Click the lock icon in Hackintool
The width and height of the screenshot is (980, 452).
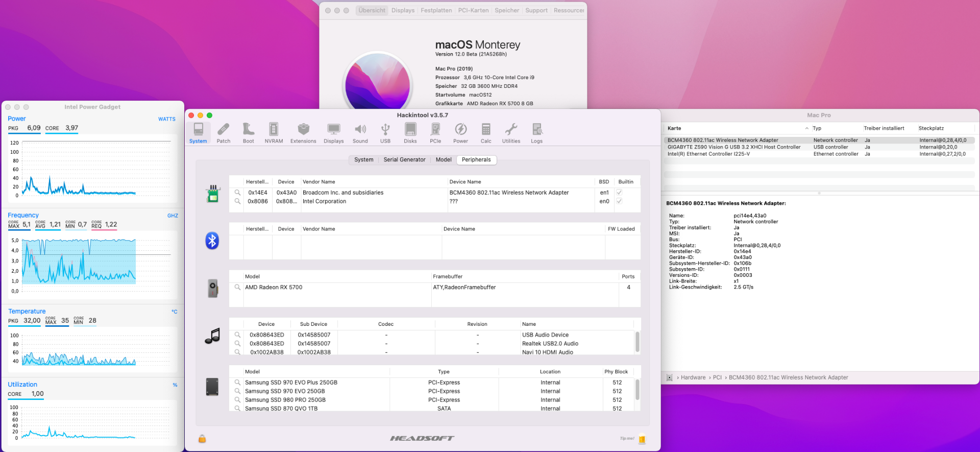coord(202,439)
